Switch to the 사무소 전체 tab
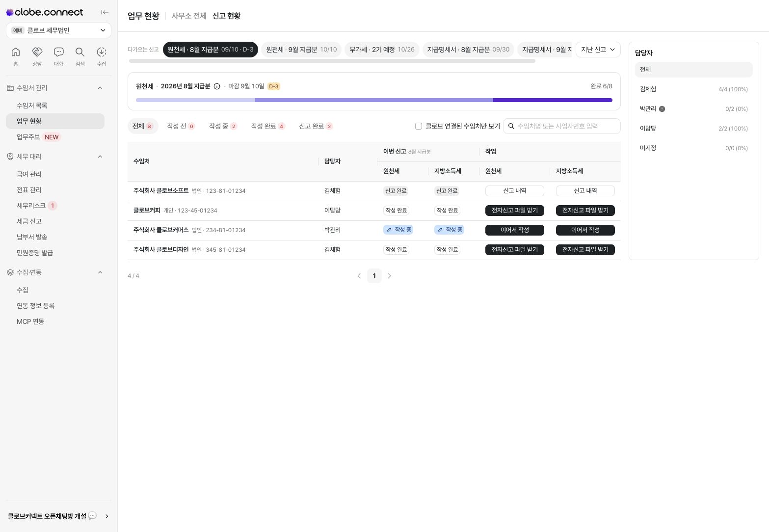 coord(189,16)
